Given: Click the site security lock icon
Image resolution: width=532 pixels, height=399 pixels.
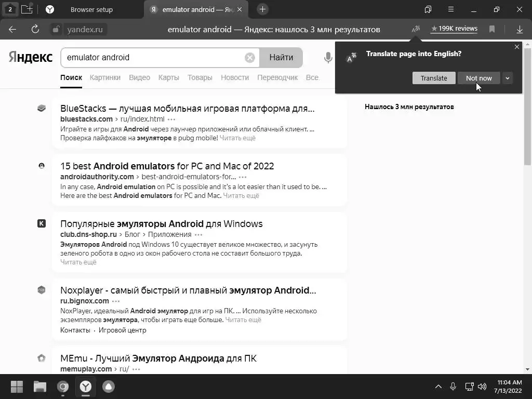Looking at the screenshot, I should [x=56, y=29].
